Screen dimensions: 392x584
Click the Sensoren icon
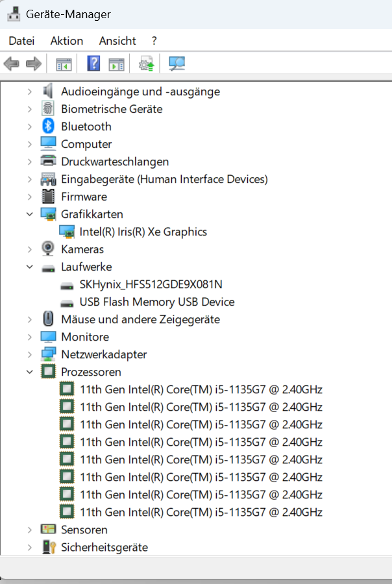pyautogui.click(x=48, y=529)
